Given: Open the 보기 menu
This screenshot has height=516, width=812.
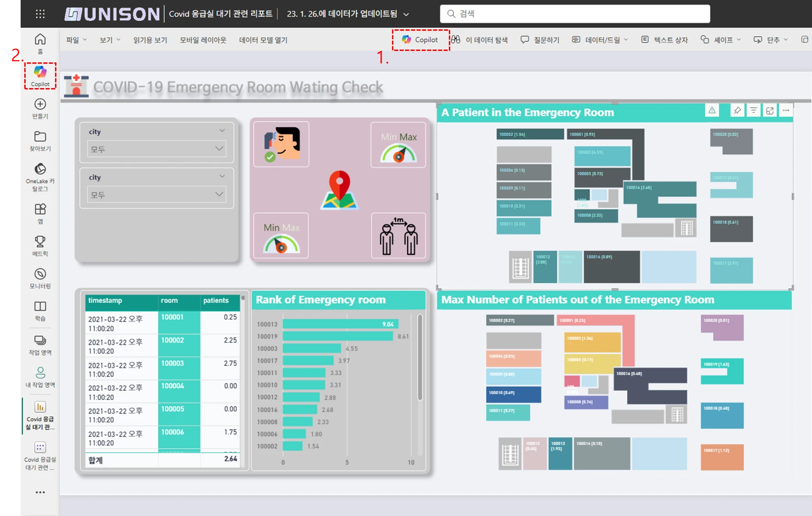Looking at the screenshot, I should pos(110,40).
